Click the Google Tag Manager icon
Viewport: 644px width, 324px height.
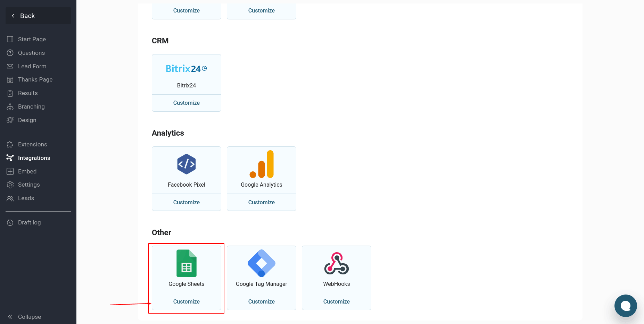point(262,263)
